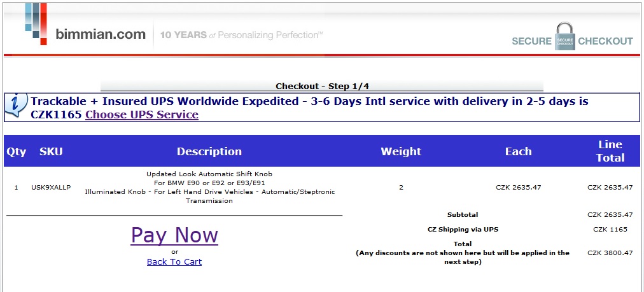Screen dimensions: 644x292
Task: Click the Line Total column header
Action: [610, 151]
